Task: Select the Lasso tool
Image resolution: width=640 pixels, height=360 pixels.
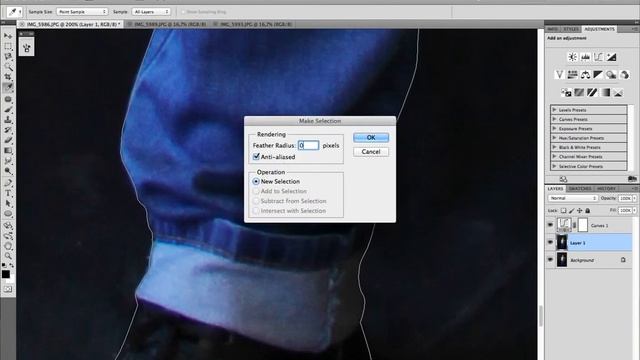Action: (8, 56)
